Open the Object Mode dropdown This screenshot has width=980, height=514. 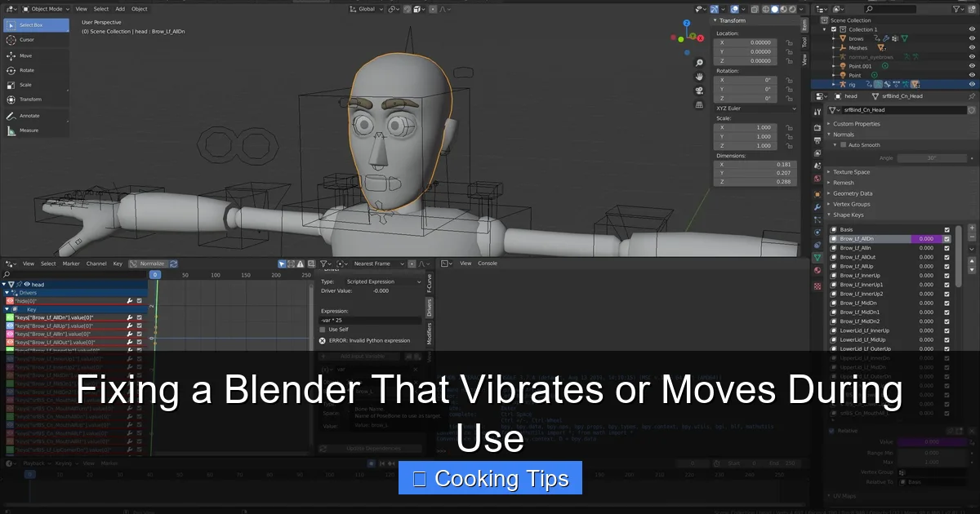[44, 9]
